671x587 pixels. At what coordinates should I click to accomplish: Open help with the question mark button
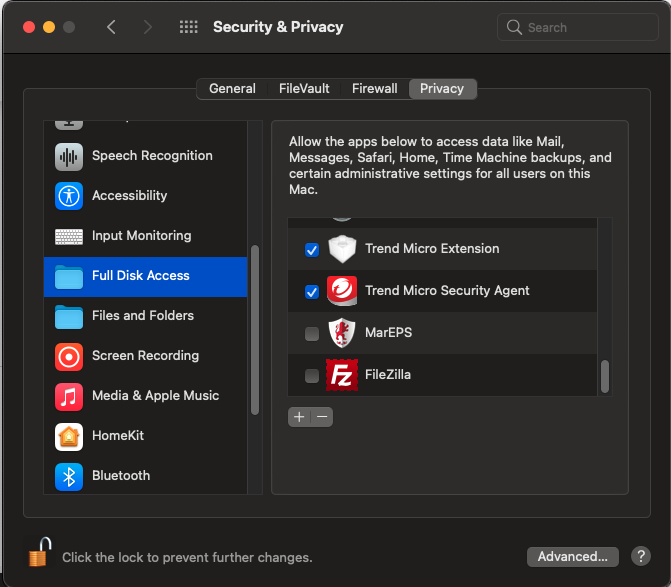[x=640, y=556]
